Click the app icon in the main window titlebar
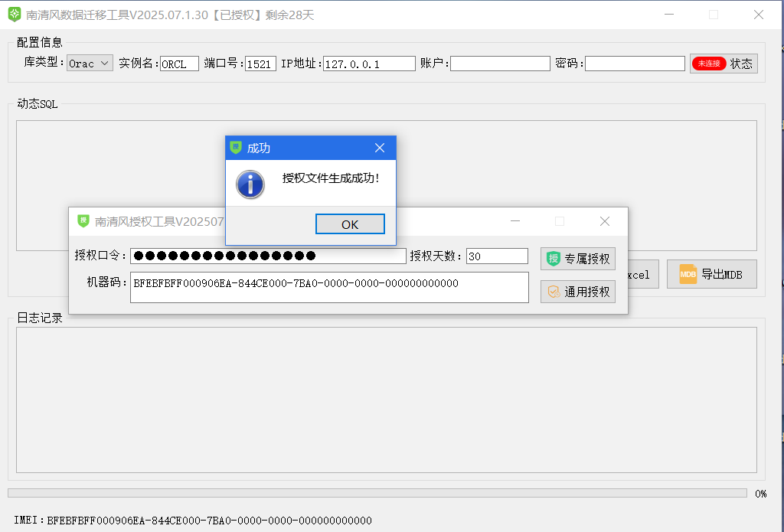This screenshot has width=784, height=532. point(14,14)
